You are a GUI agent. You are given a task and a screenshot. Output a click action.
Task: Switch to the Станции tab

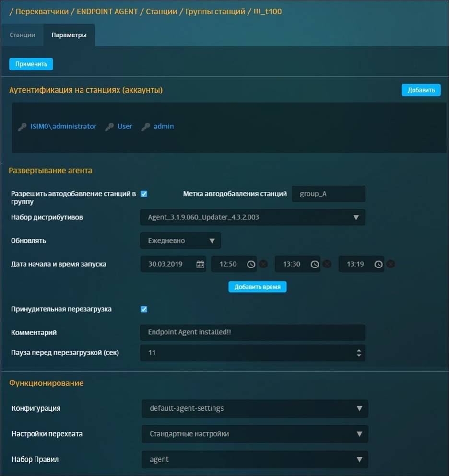(x=22, y=35)
